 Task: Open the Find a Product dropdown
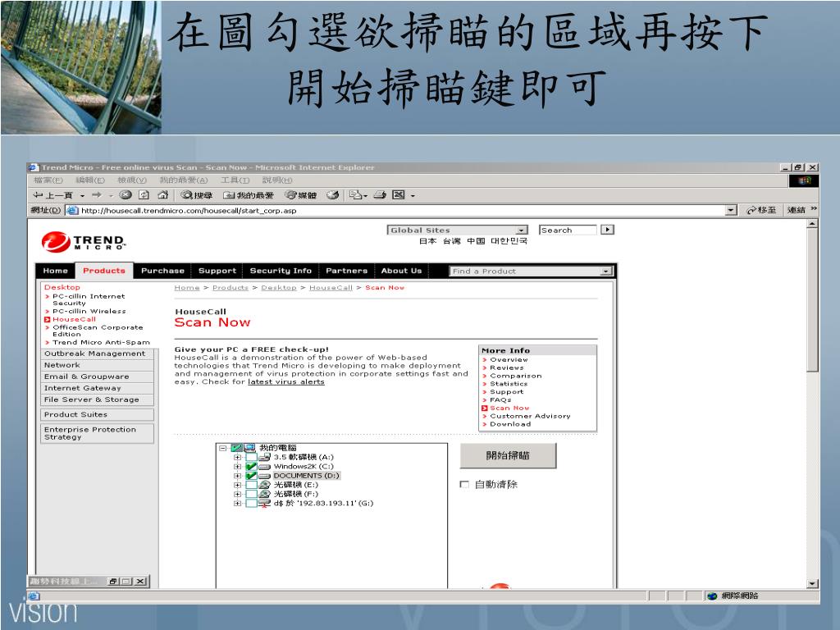coord(531,271)
